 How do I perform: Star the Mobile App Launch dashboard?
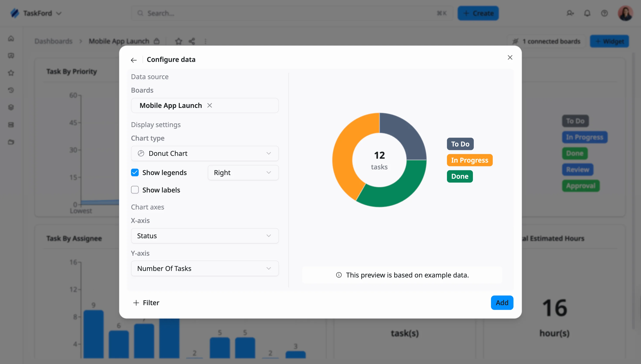179,41
